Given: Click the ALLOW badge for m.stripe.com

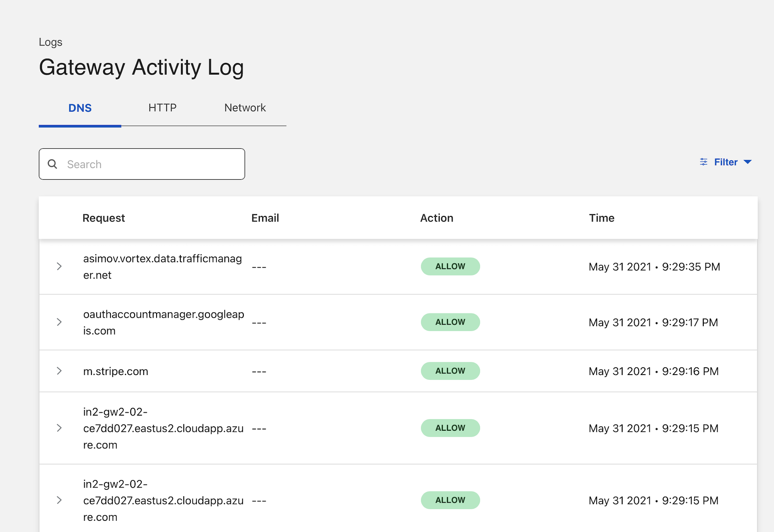Looking at the screenshot, I should click(450, 371).
